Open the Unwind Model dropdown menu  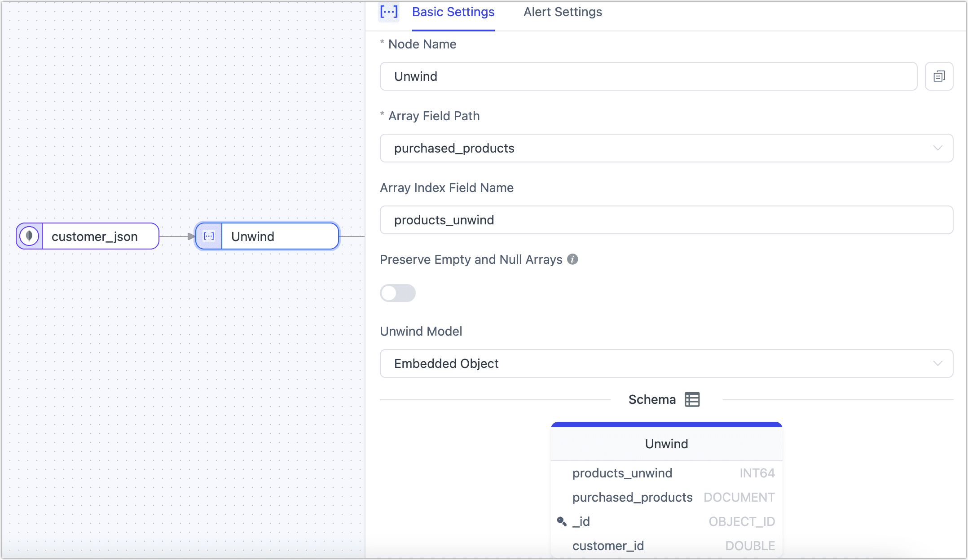[x=666, y=363]
